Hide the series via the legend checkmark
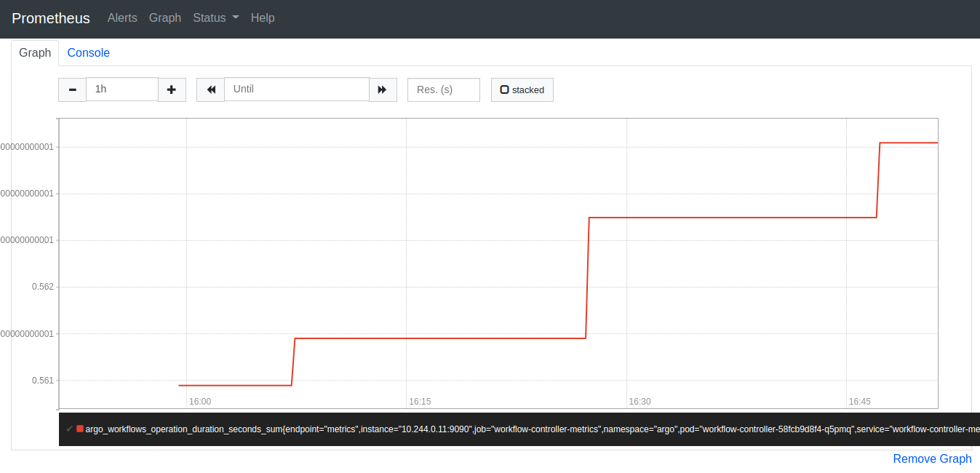The width and height of the screenshot is (980, 473). [69, 429]
